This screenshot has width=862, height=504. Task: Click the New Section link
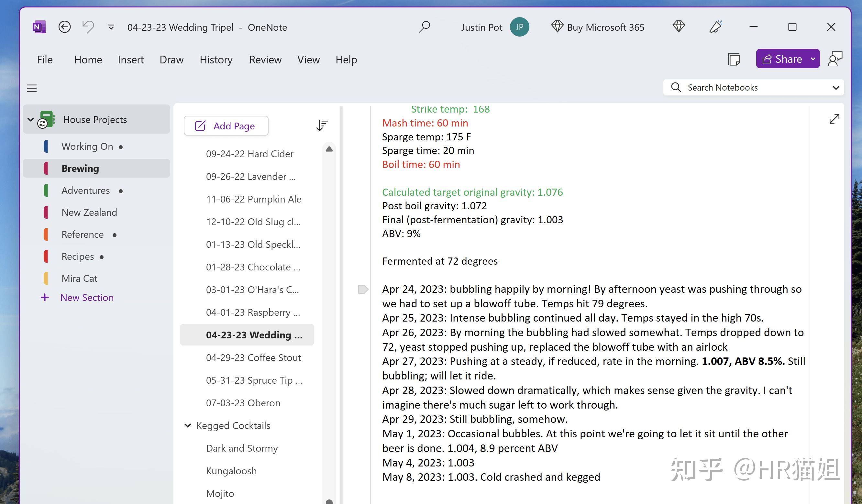click(x=87, y=298)
